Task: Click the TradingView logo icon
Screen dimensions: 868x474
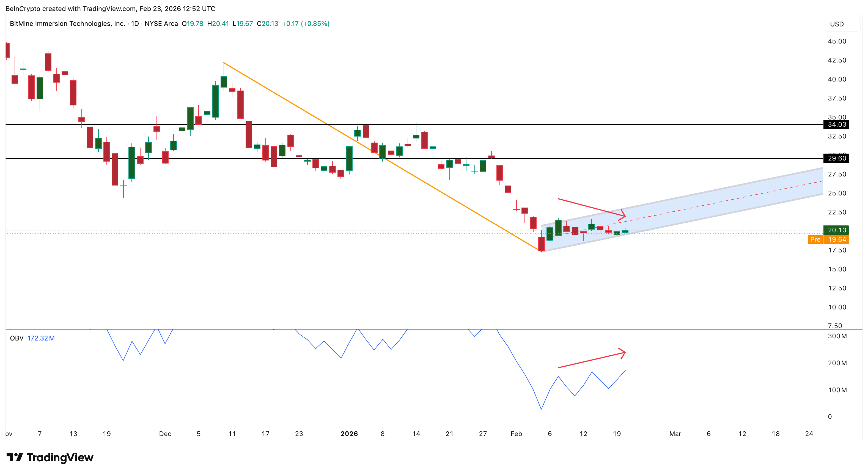Action: (15, 457)
